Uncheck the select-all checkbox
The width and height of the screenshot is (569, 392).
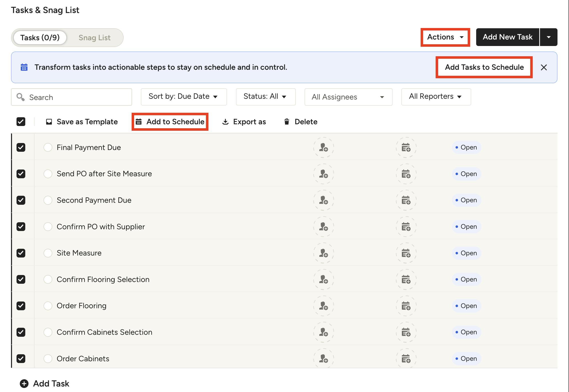tap(21, 122)
